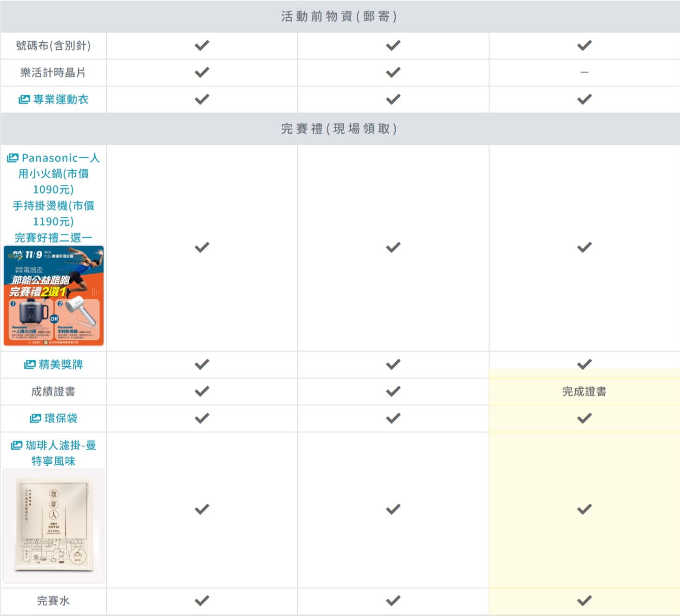Click the image icon before Panasonic一人用小火鍋
The width and height of the screenshot is (680, 616).
13,158
